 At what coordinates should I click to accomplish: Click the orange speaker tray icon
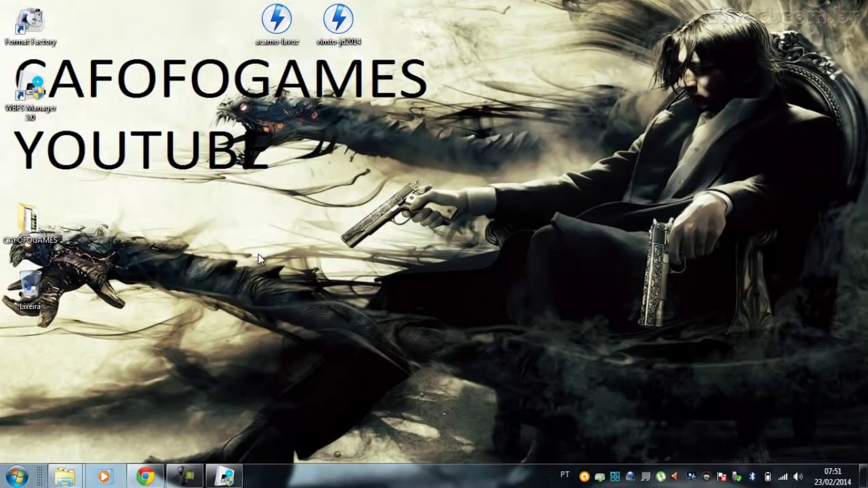tap(675, 476)
